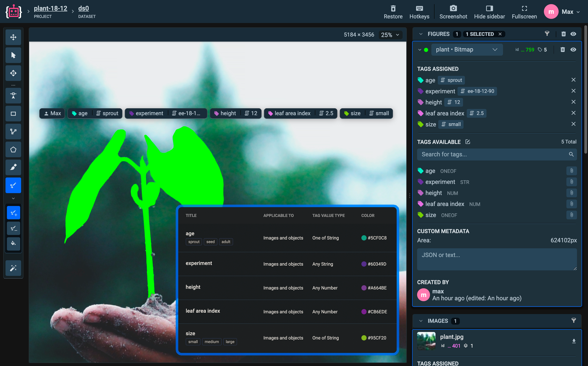Open Hotkeys from the top toolbar

coord(419,11)
